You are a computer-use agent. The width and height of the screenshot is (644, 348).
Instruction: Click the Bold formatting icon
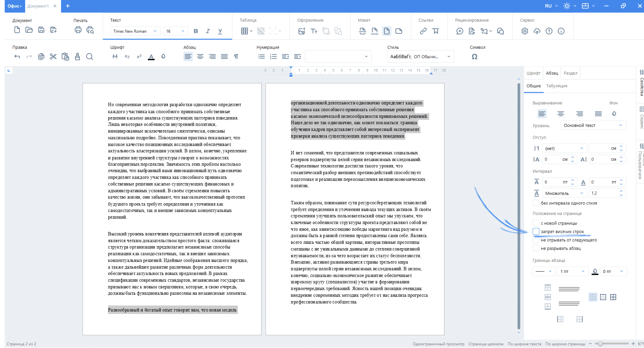coord(196,31)
